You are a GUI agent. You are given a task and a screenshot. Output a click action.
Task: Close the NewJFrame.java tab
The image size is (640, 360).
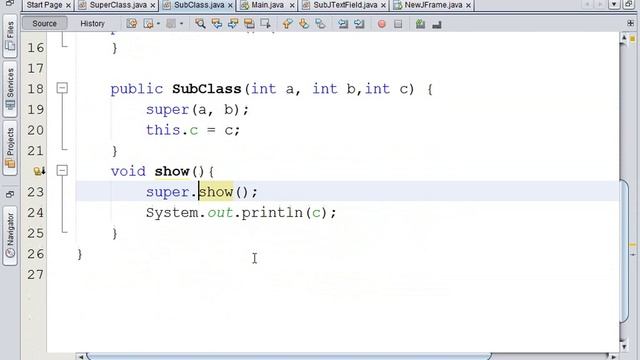pyautogui.click(x=468, y=5)
